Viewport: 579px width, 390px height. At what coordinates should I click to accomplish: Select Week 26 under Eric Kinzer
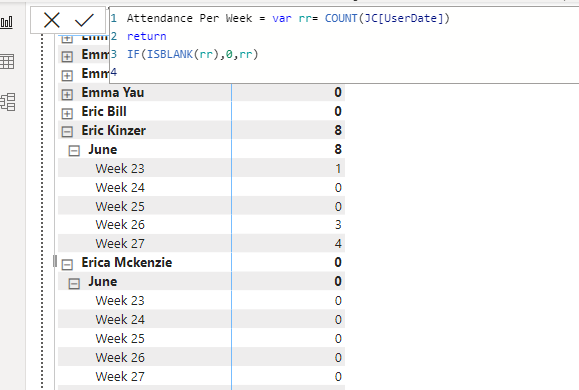click(x=120, y=225)
